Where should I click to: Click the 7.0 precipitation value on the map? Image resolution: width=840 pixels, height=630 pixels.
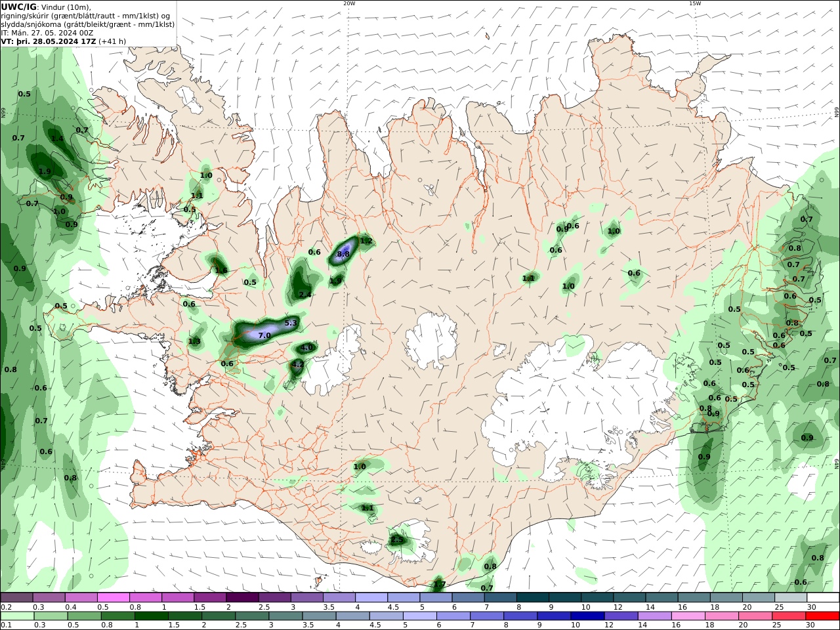click(x=264, y=335)
